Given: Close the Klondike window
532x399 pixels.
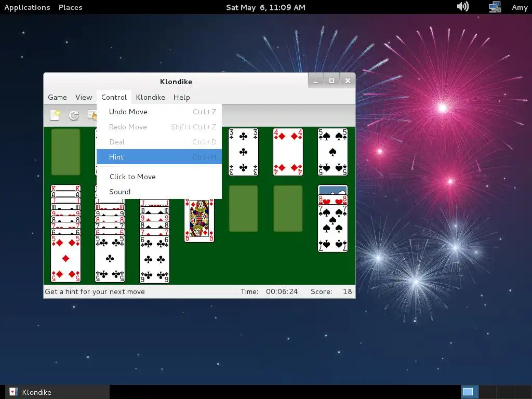Looking at the screenshot, I should (348, 81).
